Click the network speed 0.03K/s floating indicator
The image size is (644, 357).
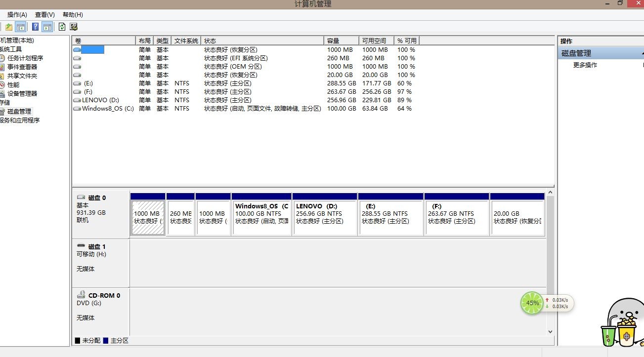click(558, 303)
